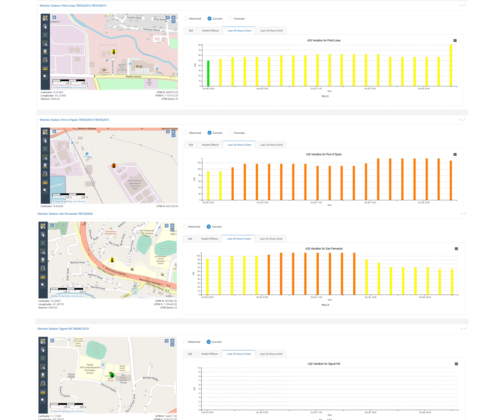Zoom in on the Port of Spain map
Image resolution: width=504 pixels, height=420 pixels.
(x=174, y=131)
